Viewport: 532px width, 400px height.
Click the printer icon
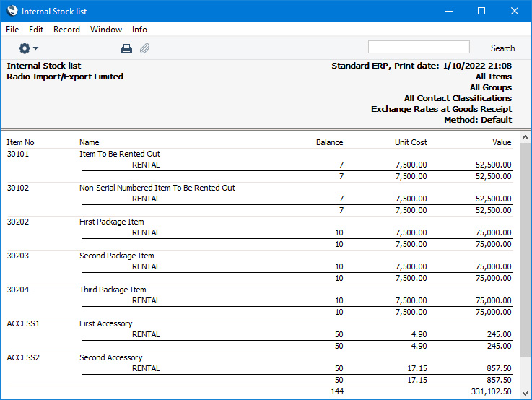126,48
